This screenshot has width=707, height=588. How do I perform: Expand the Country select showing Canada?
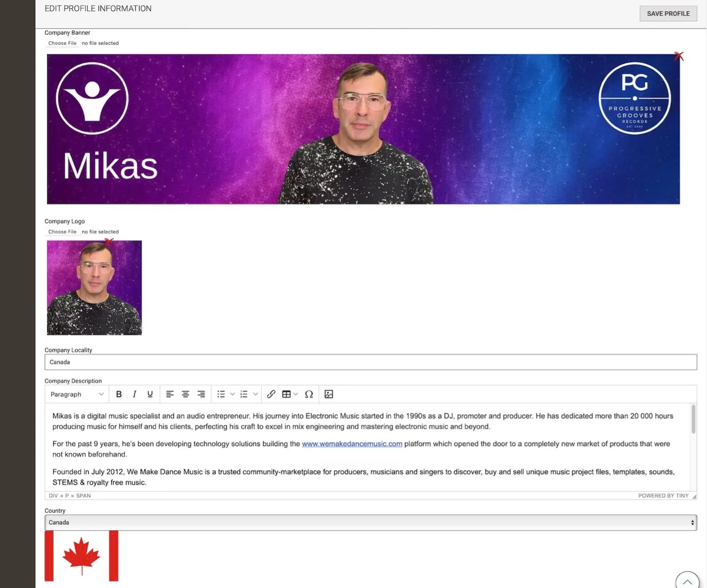[370, 522]
